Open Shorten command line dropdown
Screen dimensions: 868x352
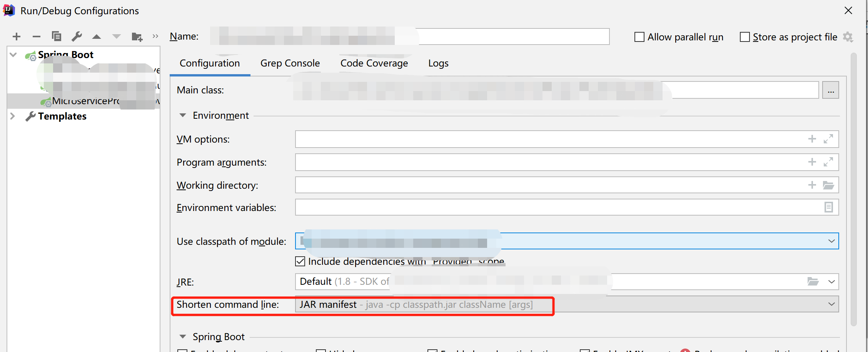831,304
